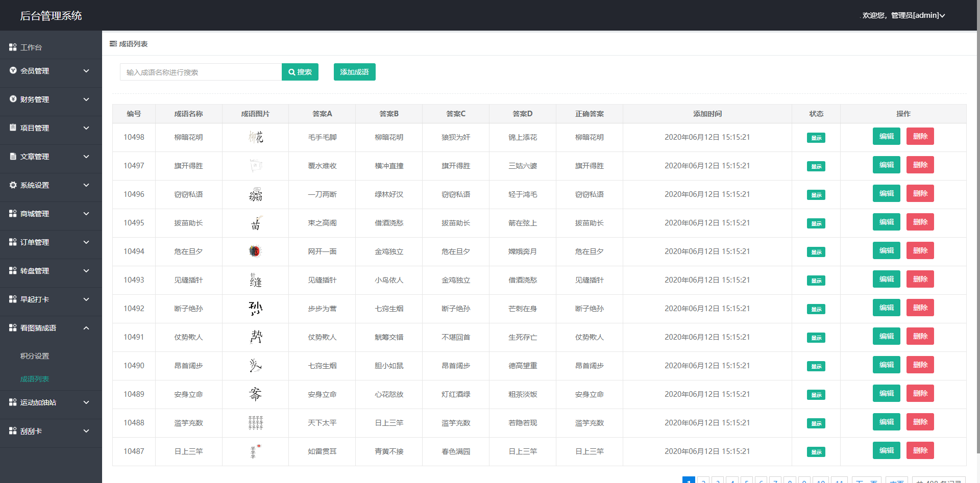Click the 添加成语 button

[355, 72]
